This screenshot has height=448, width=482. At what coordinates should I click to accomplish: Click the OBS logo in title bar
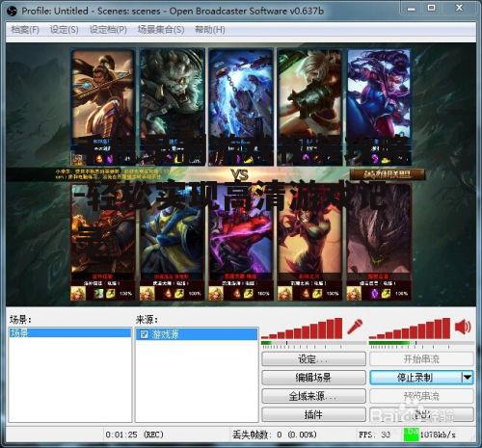pyautogui.click(x=12, y=12)
